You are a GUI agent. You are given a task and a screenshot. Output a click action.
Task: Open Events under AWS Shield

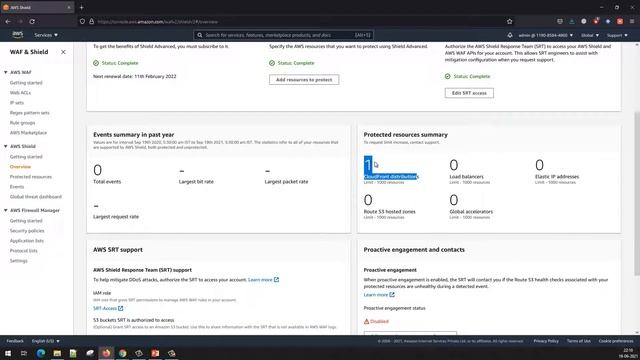[x=17, y=187]
